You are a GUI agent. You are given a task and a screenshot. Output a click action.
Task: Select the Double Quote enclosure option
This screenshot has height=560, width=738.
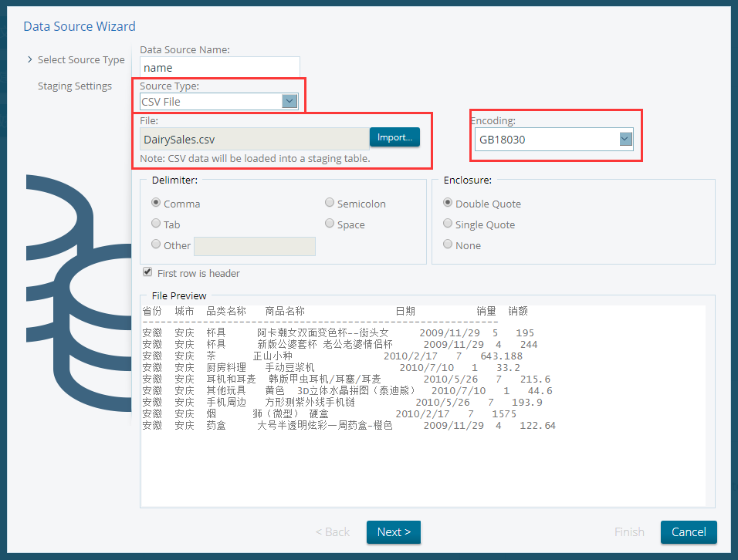(448, 203)
